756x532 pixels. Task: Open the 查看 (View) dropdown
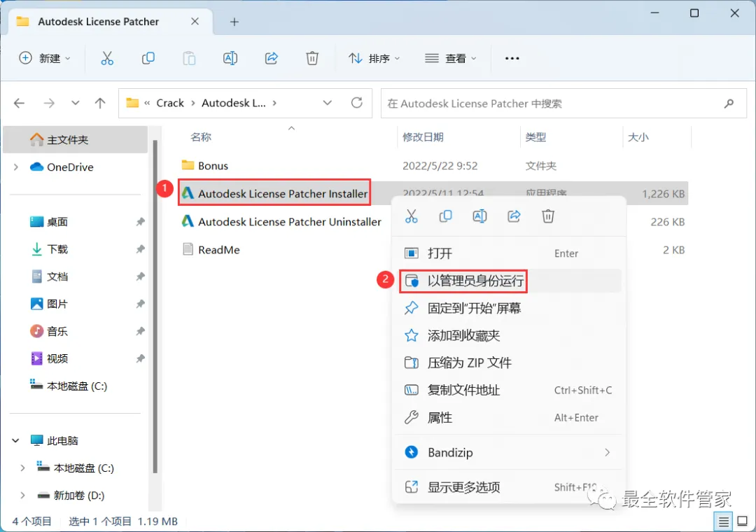click(x=450, y=58)
